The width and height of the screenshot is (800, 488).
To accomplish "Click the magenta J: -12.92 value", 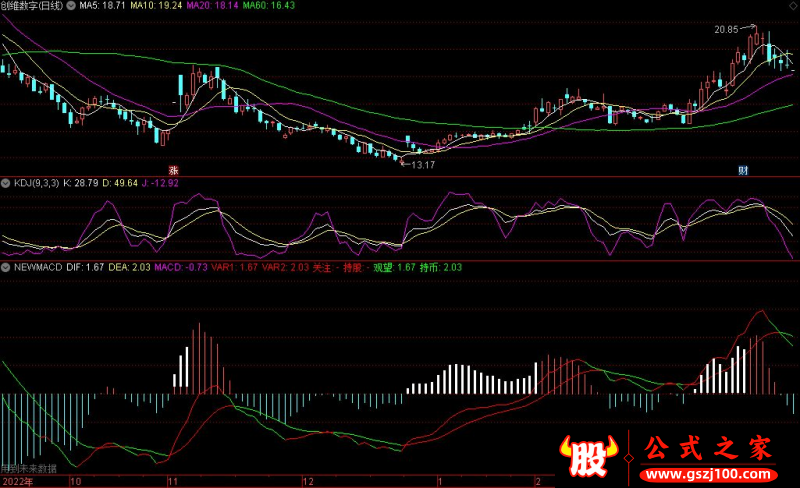I will coord(158,184).
